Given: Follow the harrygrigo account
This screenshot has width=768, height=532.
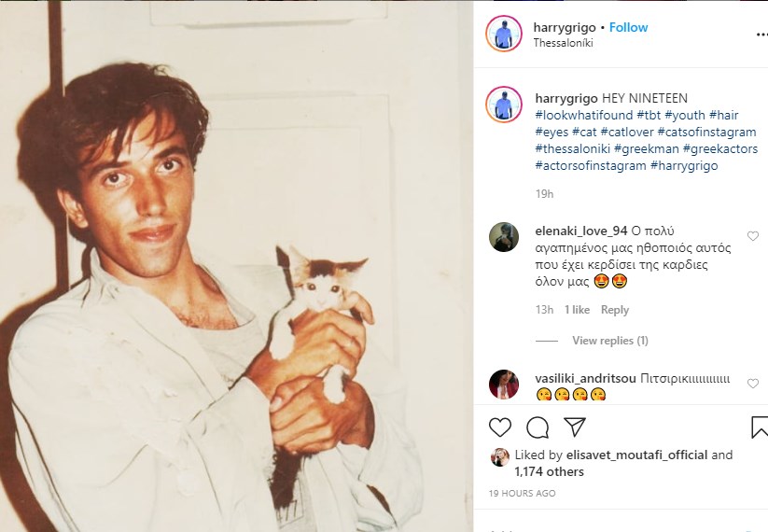Looking at the screenshot, I should (628, 27).
